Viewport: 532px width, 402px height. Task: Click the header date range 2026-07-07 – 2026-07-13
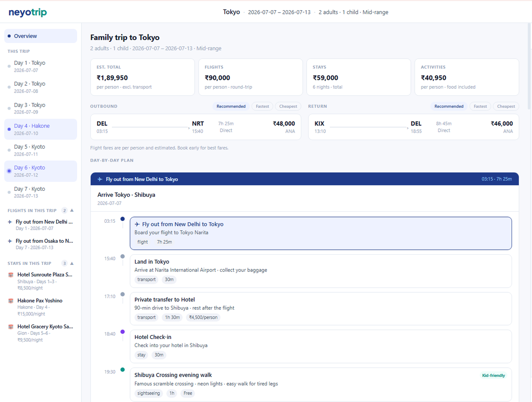[x=279, y=12]
